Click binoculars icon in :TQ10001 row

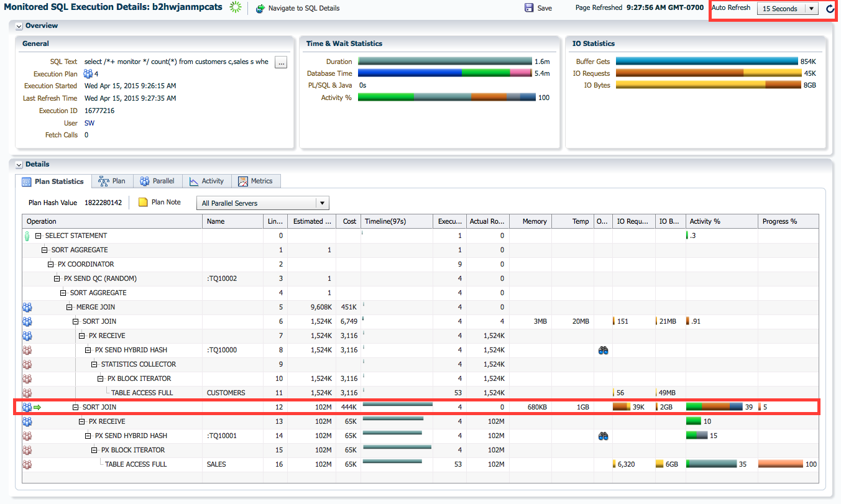point(602,436)
